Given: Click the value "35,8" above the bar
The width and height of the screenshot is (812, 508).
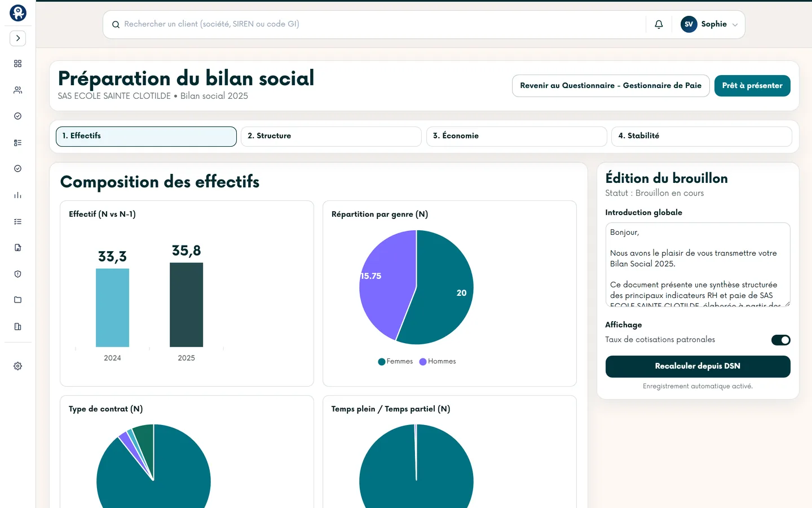Looking at the screenshot, I should pos(187,251).
